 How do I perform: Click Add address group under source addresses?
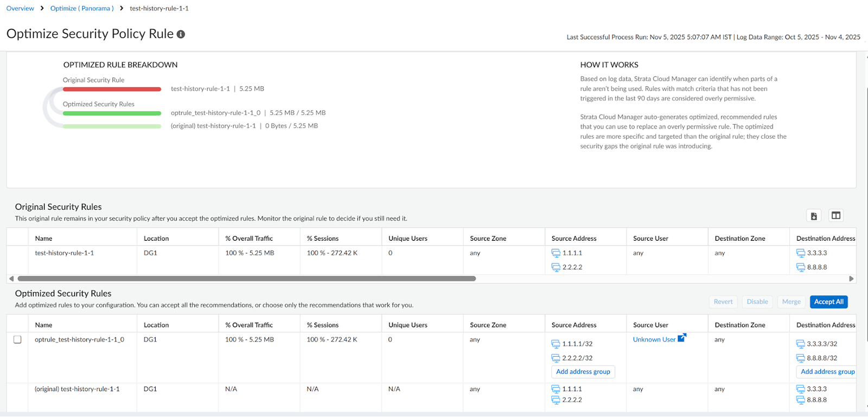[583, 372]
